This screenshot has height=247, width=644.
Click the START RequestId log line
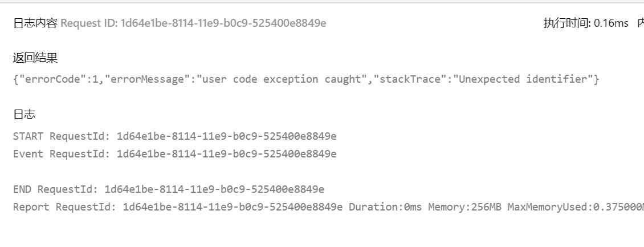(174, 136)
